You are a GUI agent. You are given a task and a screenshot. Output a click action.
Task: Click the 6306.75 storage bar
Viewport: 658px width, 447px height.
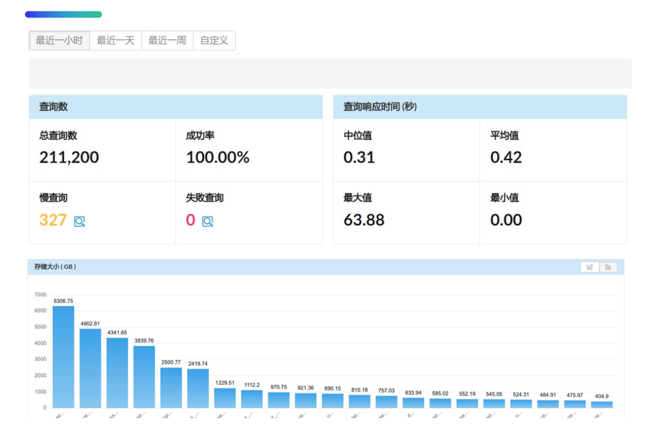[63, 357]
